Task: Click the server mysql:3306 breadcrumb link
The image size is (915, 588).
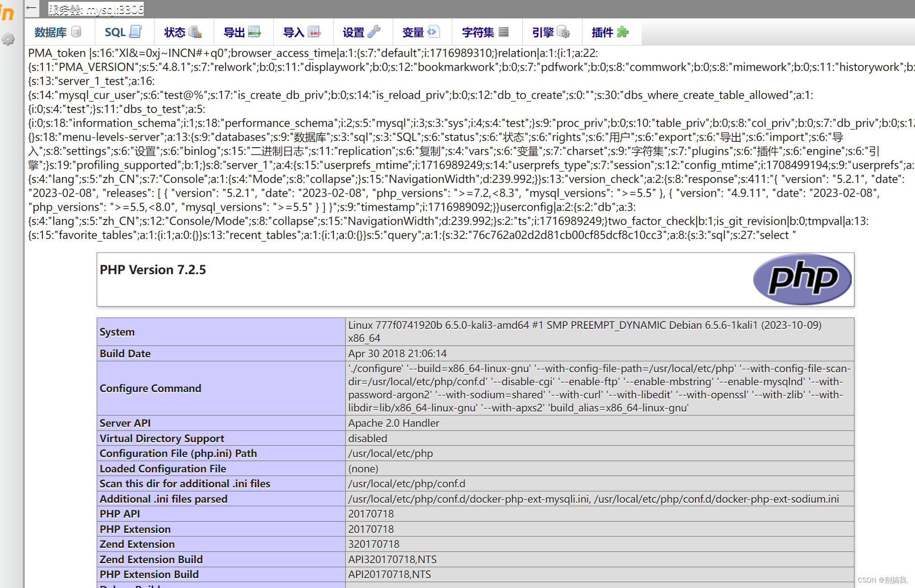Action: click(96, 9)
